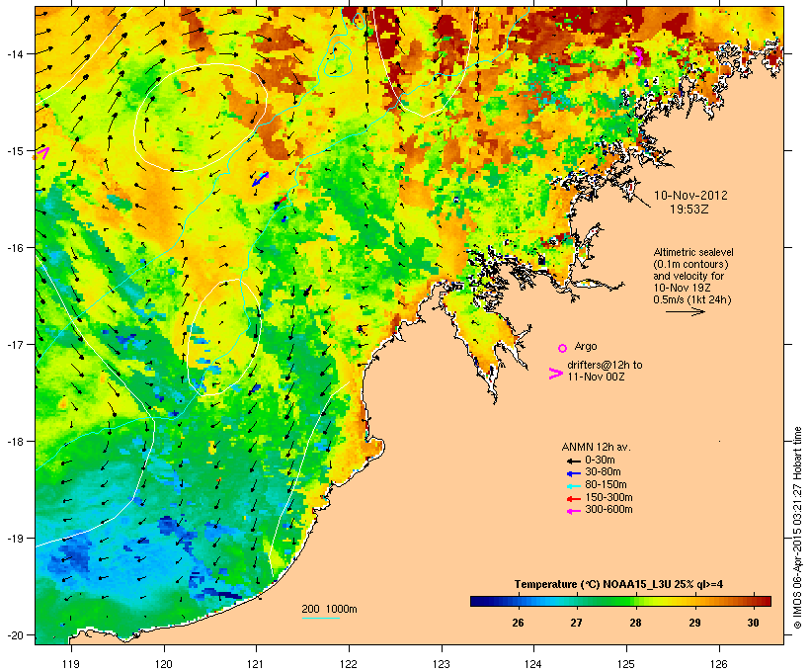Click the '150-300m' depth label

[608, 497]
